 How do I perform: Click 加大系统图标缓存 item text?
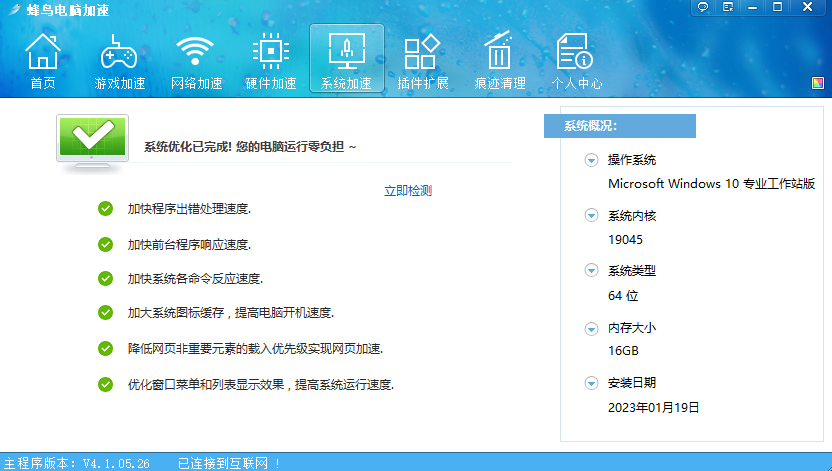pyautogui.click(x=230, y=312)
